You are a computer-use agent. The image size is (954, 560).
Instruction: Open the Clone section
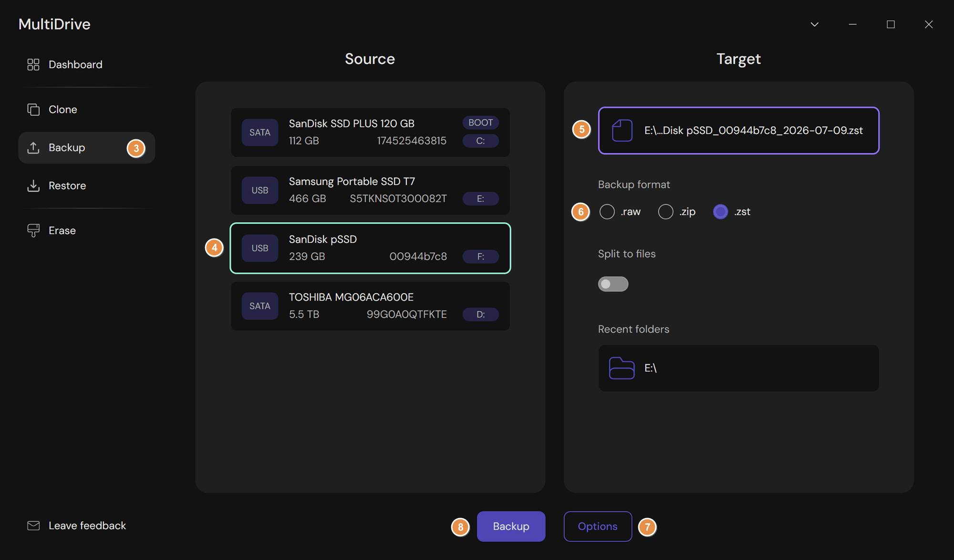(x=87, y=109)
